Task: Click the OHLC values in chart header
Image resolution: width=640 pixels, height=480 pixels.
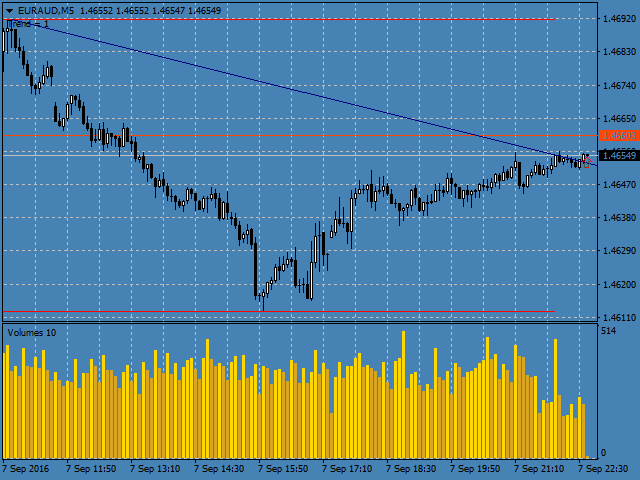Action: coord(148,9)
